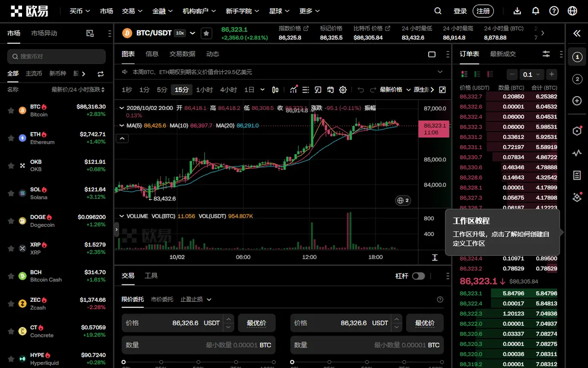
Task: Expand the 止盈止损 order type dropdown
Action: (x=196, y=299)
